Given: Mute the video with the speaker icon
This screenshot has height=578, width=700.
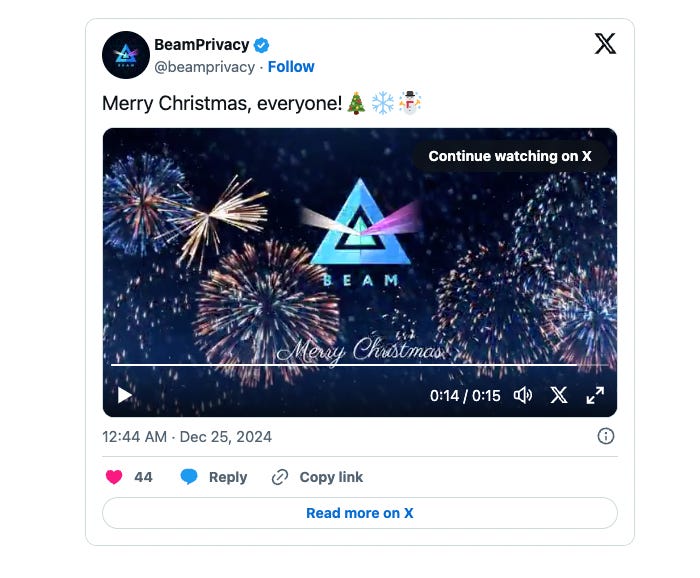Looking at the screenshot, I should click(523, 395).
